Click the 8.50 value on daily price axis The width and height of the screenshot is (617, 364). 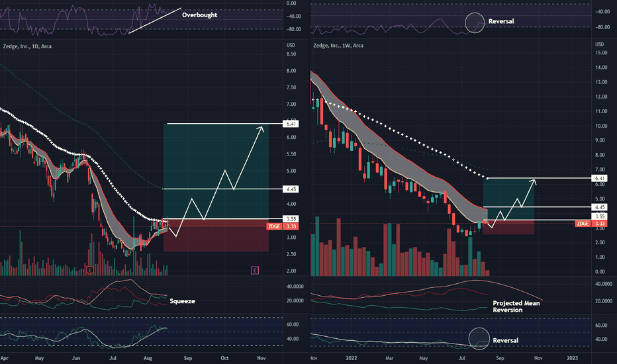point(291,54)
